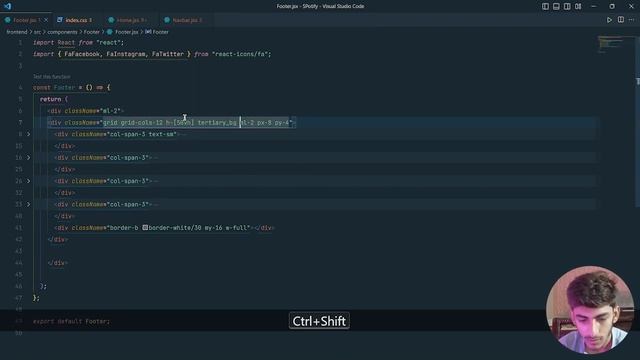This screenshot has width=640, height=360.
Task: Click "react-icons/fa" string on line 2
Action: [x=240, y=54]
